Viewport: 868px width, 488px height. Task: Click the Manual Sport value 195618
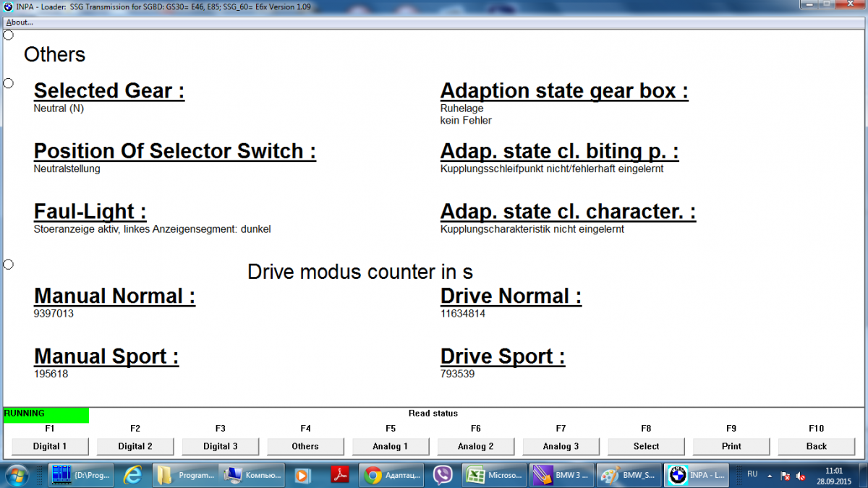pyautogui.click(x=51, y=374)
